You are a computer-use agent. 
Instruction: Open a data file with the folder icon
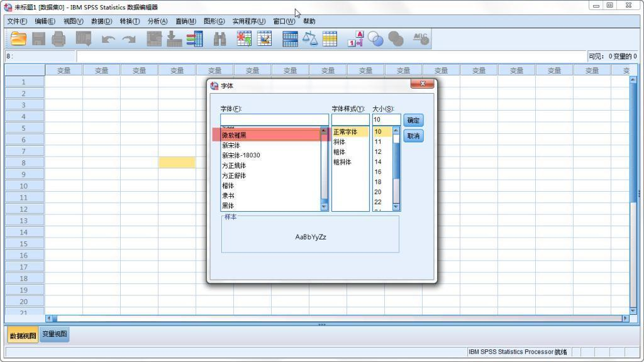18,39
